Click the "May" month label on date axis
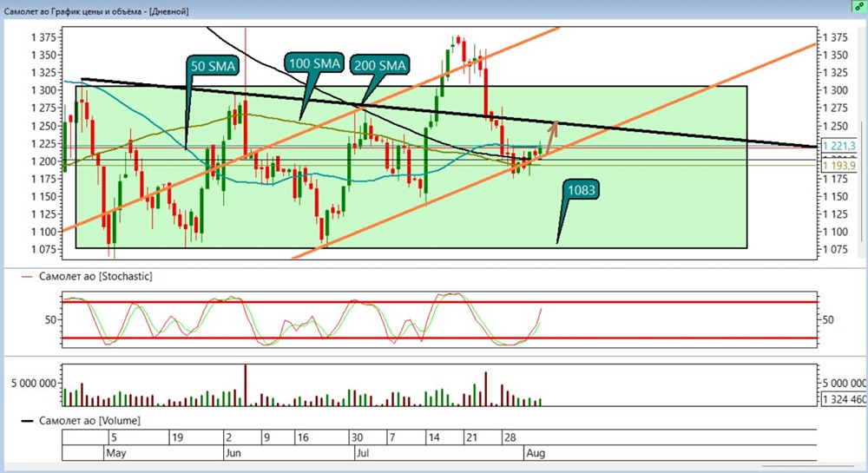868x473 pixels. click(x=116, y=453)
